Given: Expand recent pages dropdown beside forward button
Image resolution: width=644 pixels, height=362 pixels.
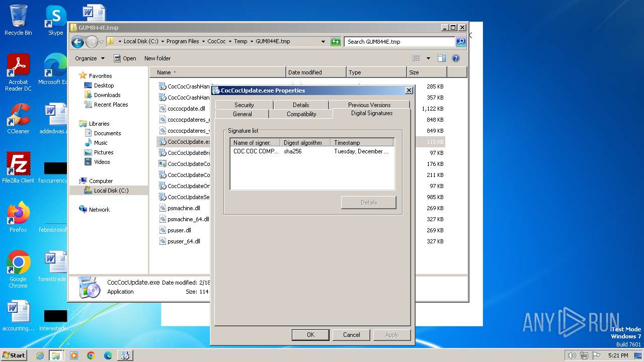Looking at the screenshot, I should 101,42.
